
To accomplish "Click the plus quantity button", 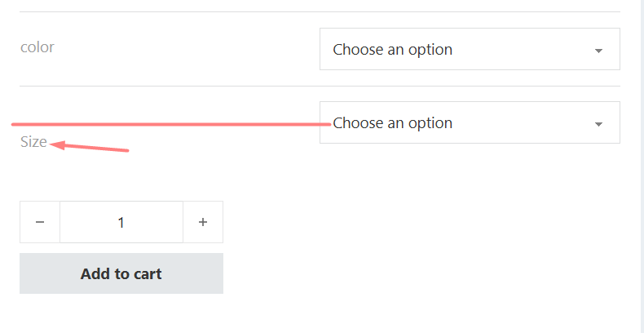I will [x=203, y=222].
